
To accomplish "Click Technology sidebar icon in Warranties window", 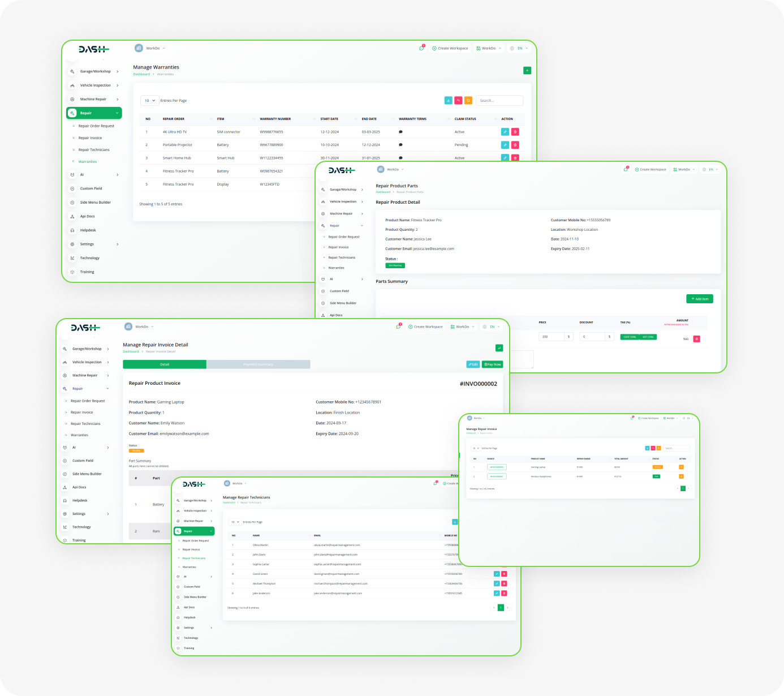I will 72,258.
